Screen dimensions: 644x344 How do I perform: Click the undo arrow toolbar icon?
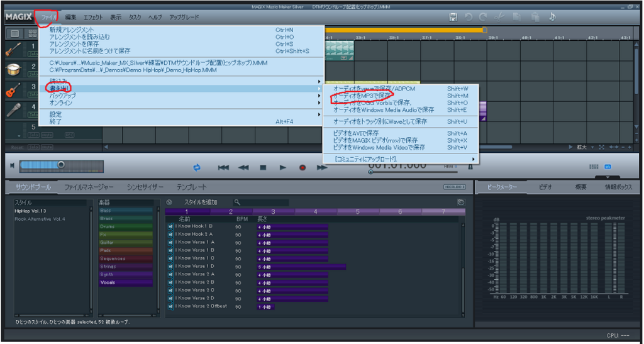click(468, 17)
